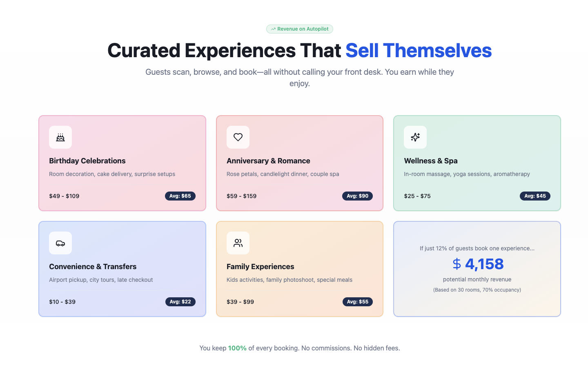Click the Wellness & Spa heading
Screen dimensions: 588x370
[x=431, y=161]
